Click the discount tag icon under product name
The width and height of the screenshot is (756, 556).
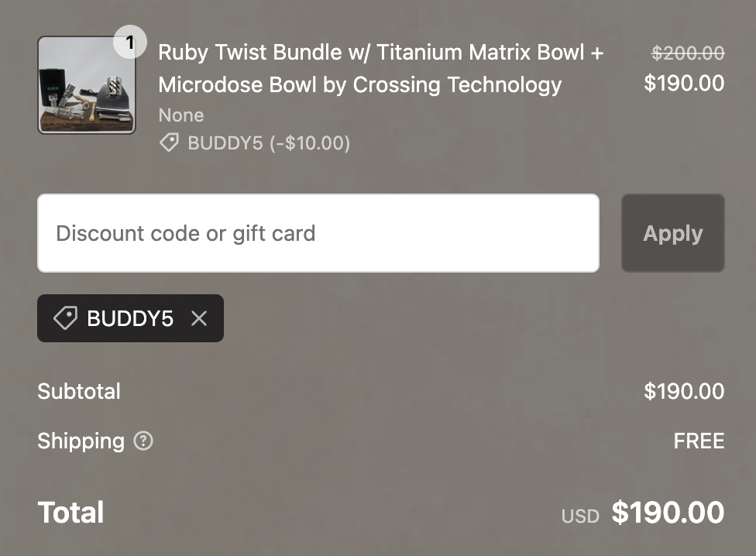(x=169, y=143)
